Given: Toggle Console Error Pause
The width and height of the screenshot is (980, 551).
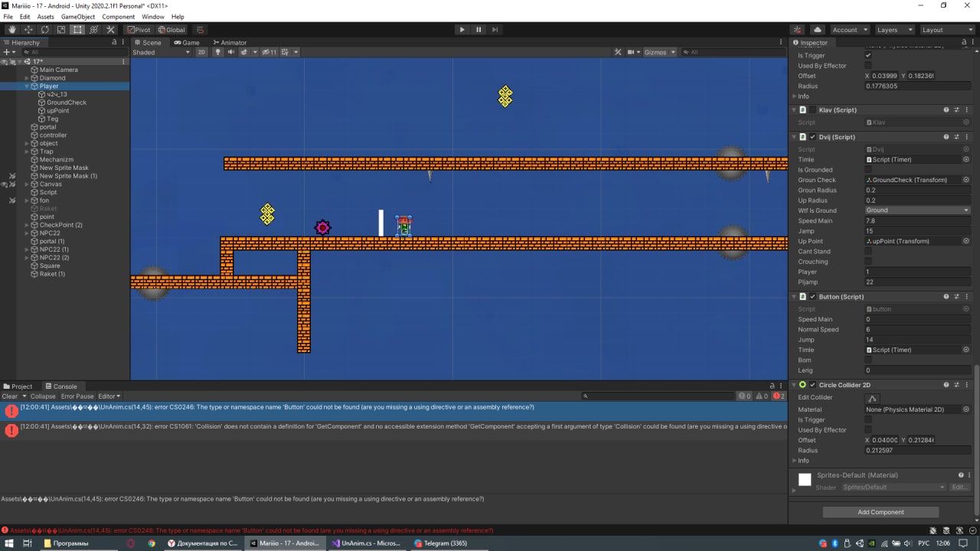Looking at the screenshot, I should [77, 396].
